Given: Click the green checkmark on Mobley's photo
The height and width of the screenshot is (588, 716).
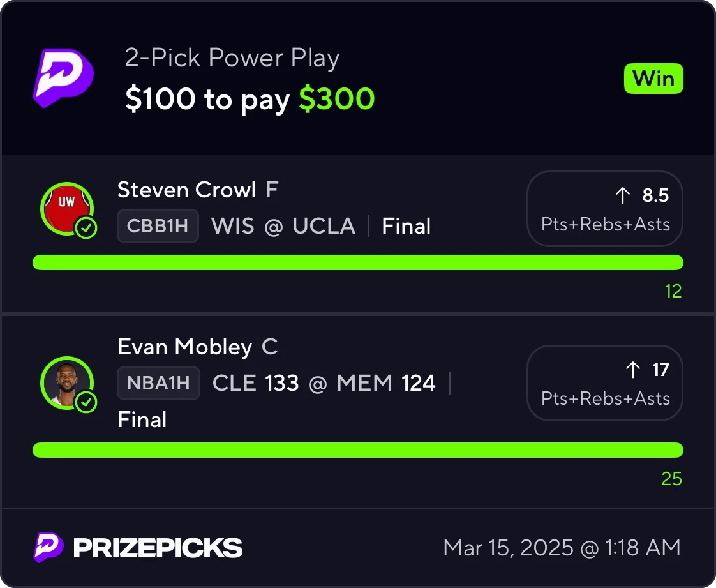Looking at the screenshot, I should point(86,402).
